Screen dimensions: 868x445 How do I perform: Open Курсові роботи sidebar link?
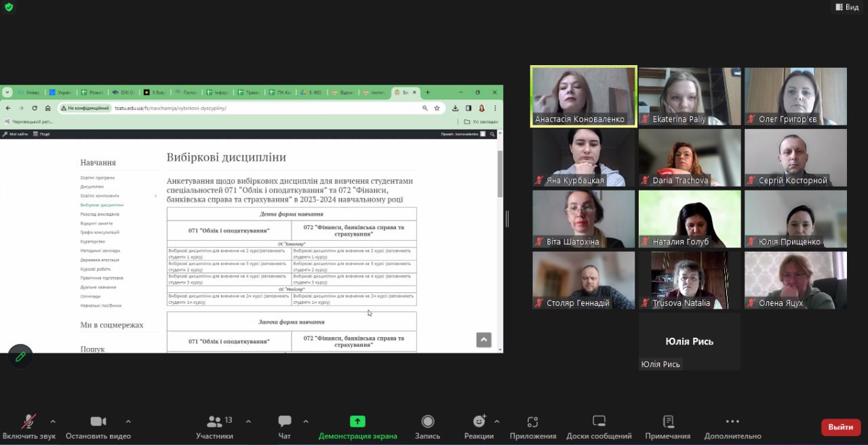click(x=96, y=269)
